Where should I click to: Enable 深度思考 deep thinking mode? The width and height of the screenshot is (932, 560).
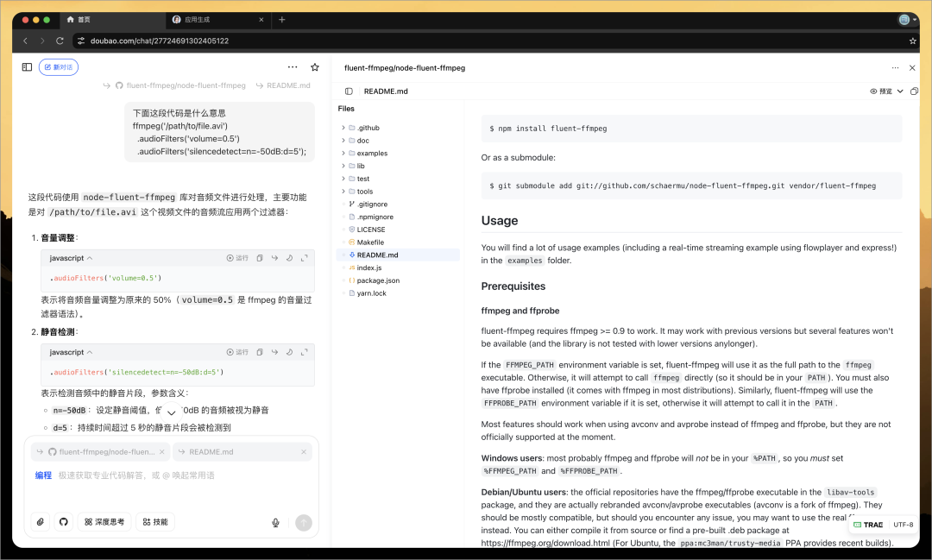tap(104, 522)
